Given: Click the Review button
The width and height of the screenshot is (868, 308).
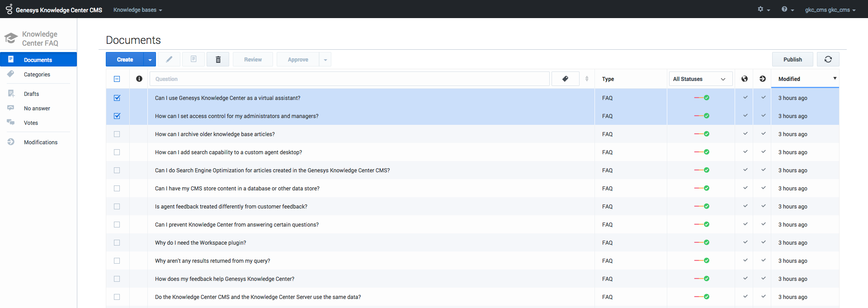Looking at the screenshot, I should (253, 59).
